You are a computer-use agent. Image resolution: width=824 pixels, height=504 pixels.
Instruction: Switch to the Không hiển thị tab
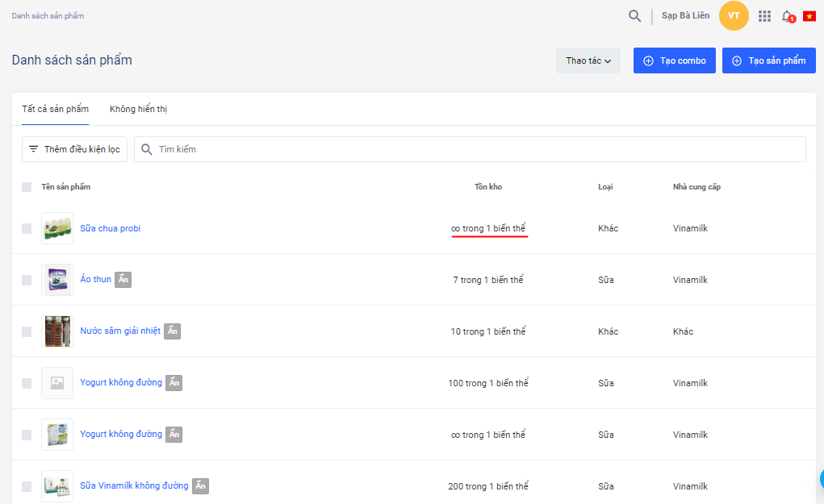(138, 109)
